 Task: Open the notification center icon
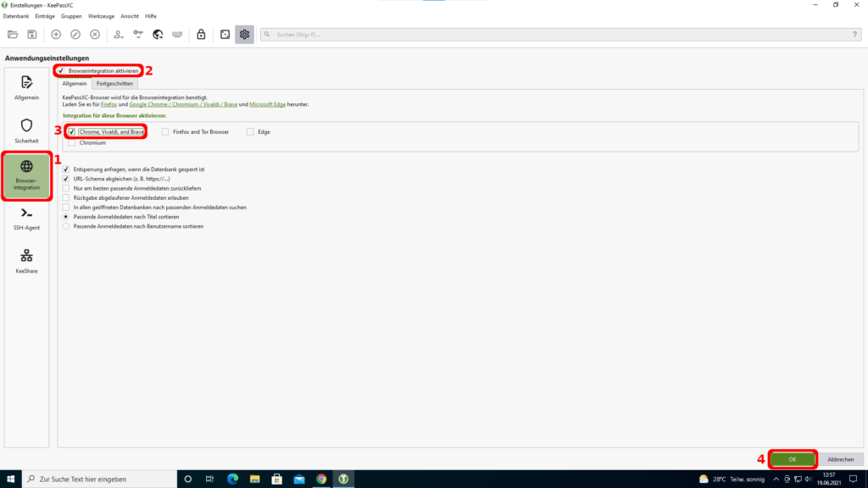(853, 480)
